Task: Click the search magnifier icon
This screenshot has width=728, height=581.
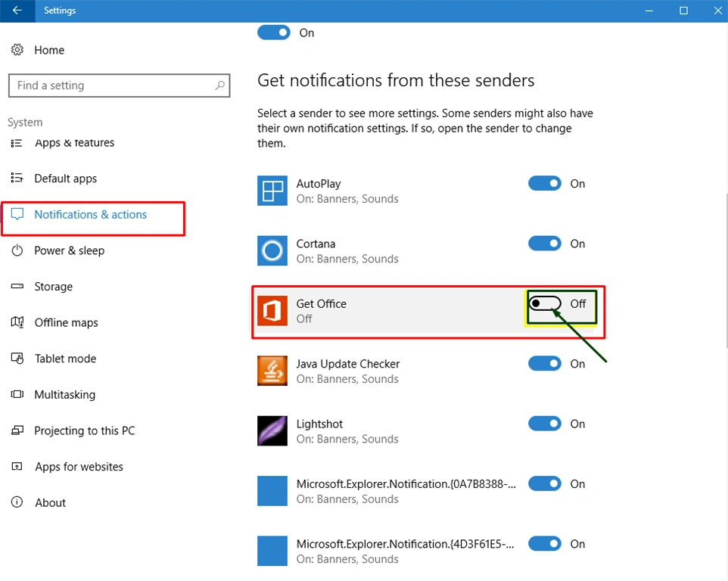Action: pyautogui.click(x=219, y=85)
